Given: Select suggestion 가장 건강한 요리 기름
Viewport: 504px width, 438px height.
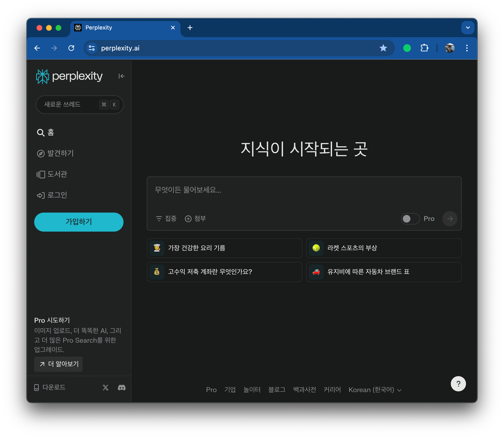Looking at the screenshot, I should coord(225,248).
